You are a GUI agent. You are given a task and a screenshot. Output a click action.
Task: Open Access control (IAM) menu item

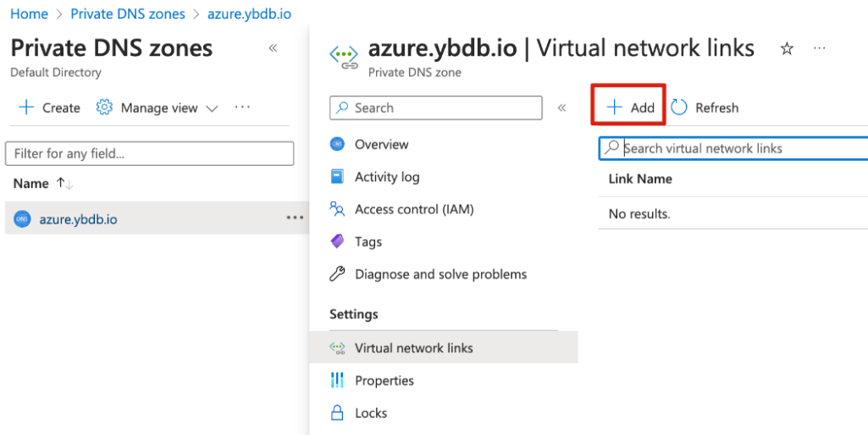(414, 209)
